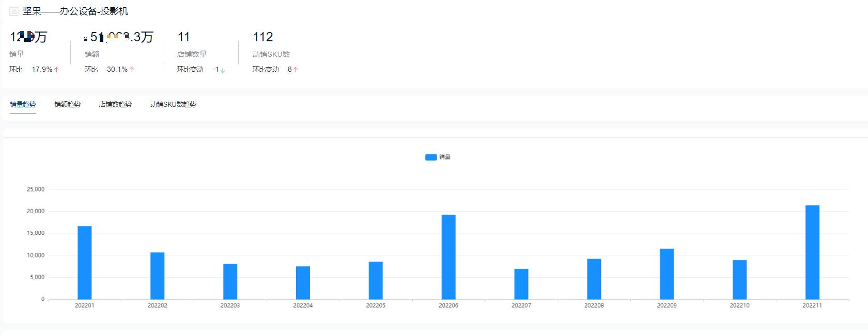The height and width of the screenshot is (335, 868).
Task: Click the 202201 x-axis label
Action: 85,306
